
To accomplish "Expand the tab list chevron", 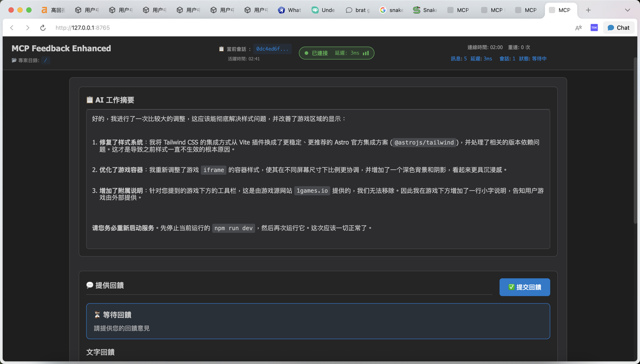I will click(627, 10).
